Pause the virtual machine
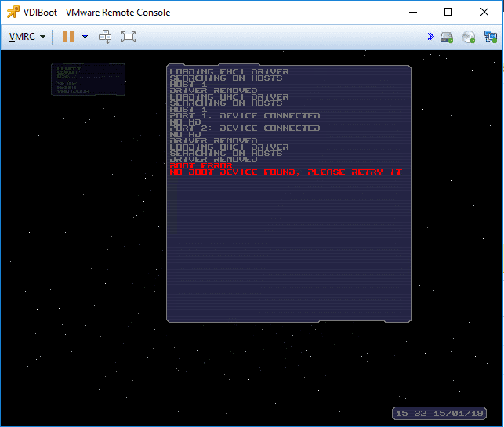Image resolution: width=504 pixels, height=427 pixels. (x=68, y=37)
